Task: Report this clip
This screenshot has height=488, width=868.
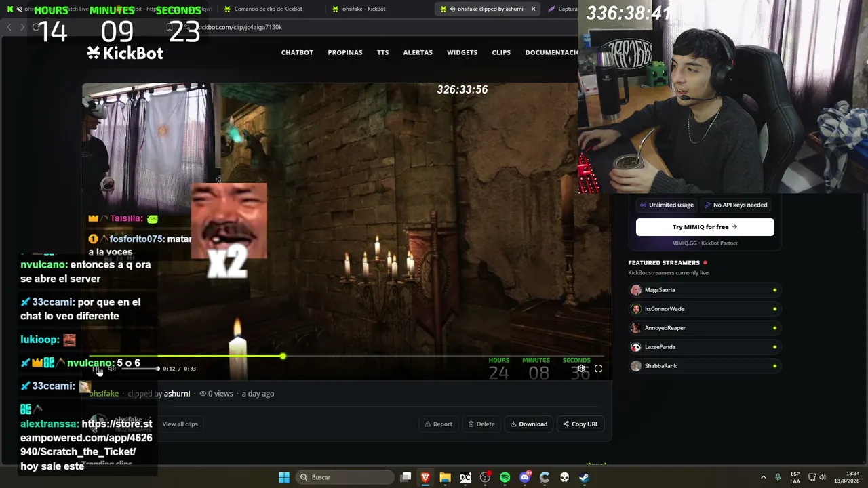Action: coord(438,424)
